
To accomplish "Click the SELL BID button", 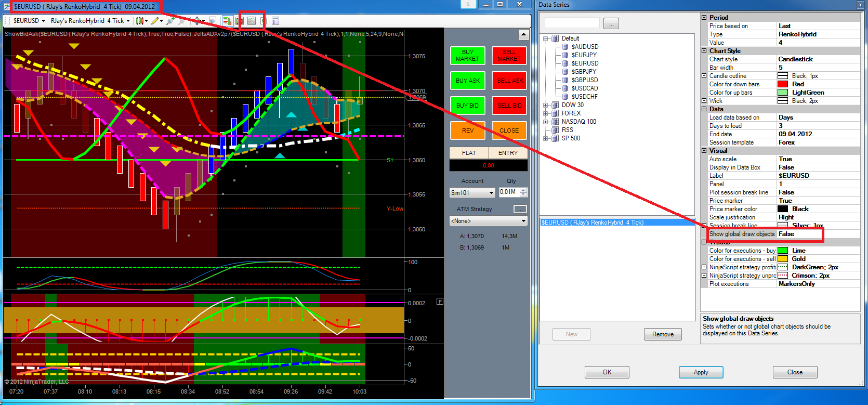I will [x=509, y=106].
